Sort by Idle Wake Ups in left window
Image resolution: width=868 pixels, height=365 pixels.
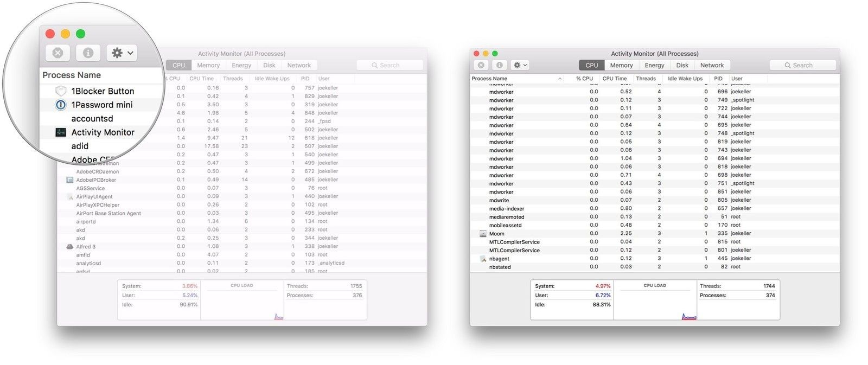(272, 79)
